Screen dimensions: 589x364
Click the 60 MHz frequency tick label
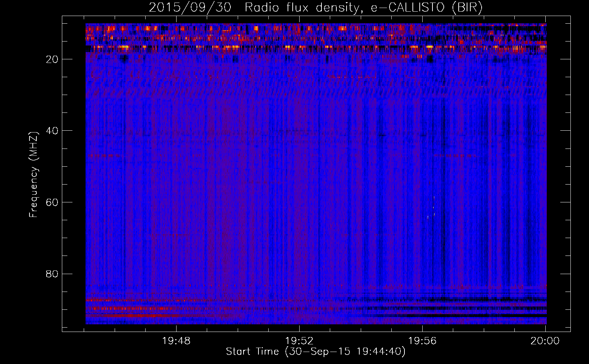(52, 202)
